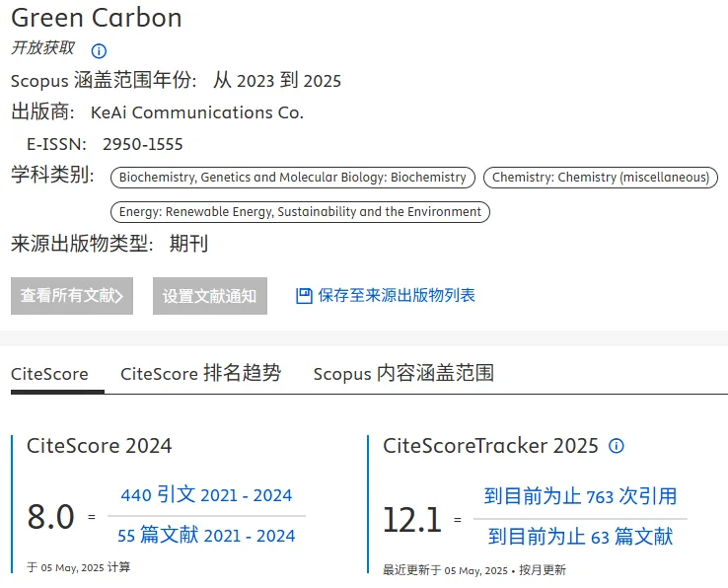Click the Renewable Energy category tag
This screenshot has height=588, width=728.
(x=301, y=212)
